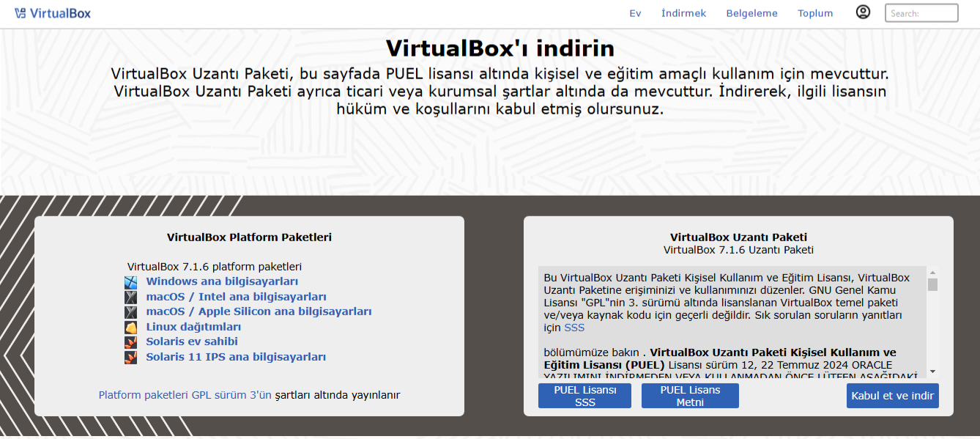980x439 pixels.
Task: Open Linux dağıtımları link
Action: pyautogui.click(x=193, y=327)
